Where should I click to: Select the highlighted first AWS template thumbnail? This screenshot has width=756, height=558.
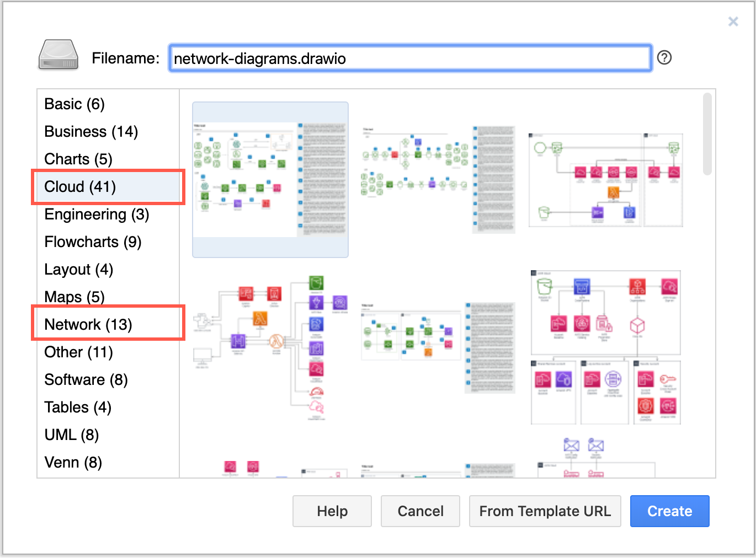pyautogui.click(x=270, y=179)
